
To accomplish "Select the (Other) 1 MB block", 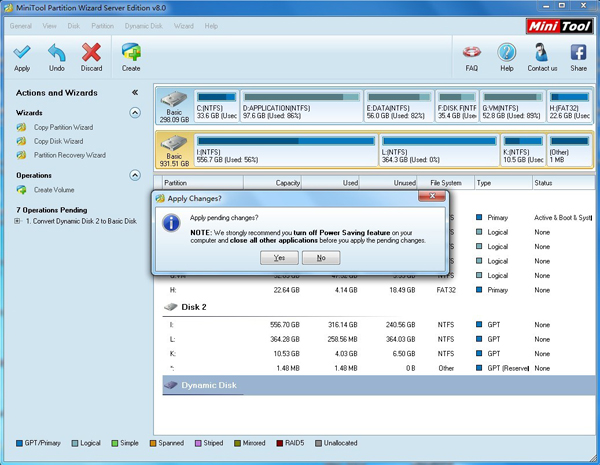I will click(569, 150).
